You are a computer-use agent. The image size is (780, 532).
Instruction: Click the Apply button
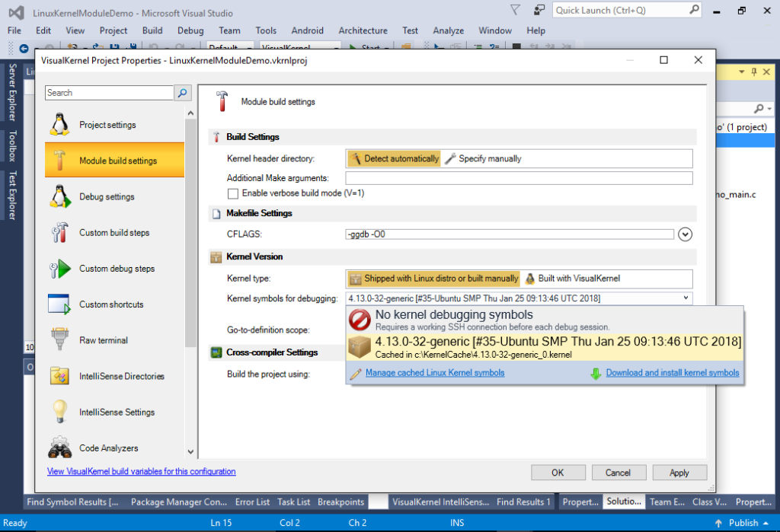(679, 472)
